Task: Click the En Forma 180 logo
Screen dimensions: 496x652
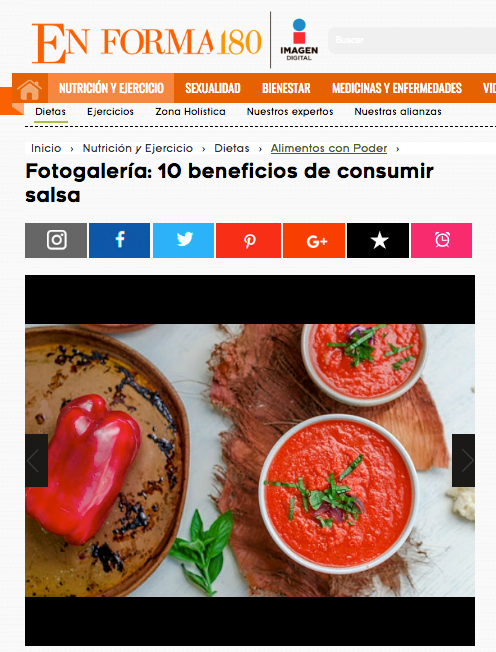Action: 147,42
